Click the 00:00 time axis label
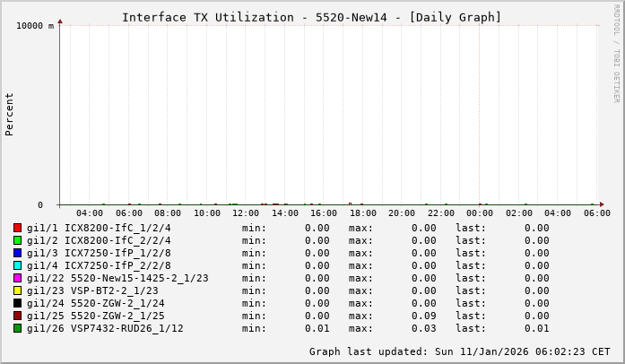This screenshot has height=364, width=625. [480, 213]
